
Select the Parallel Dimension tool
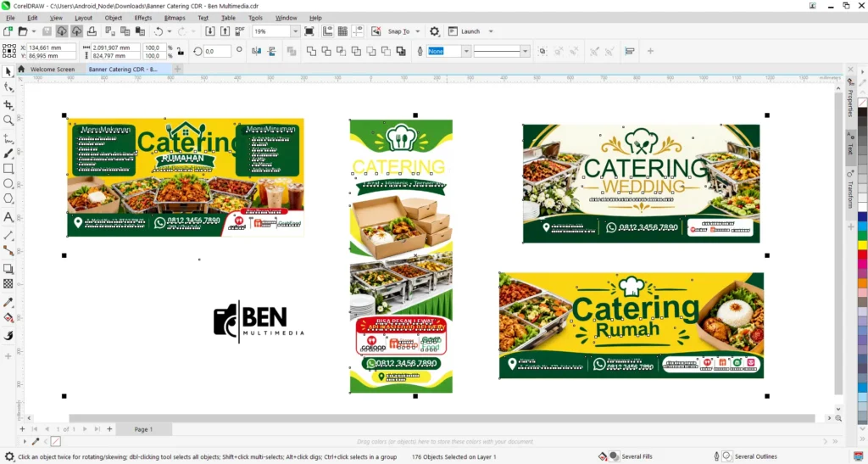pyautogui.click(x=8, y=235)
